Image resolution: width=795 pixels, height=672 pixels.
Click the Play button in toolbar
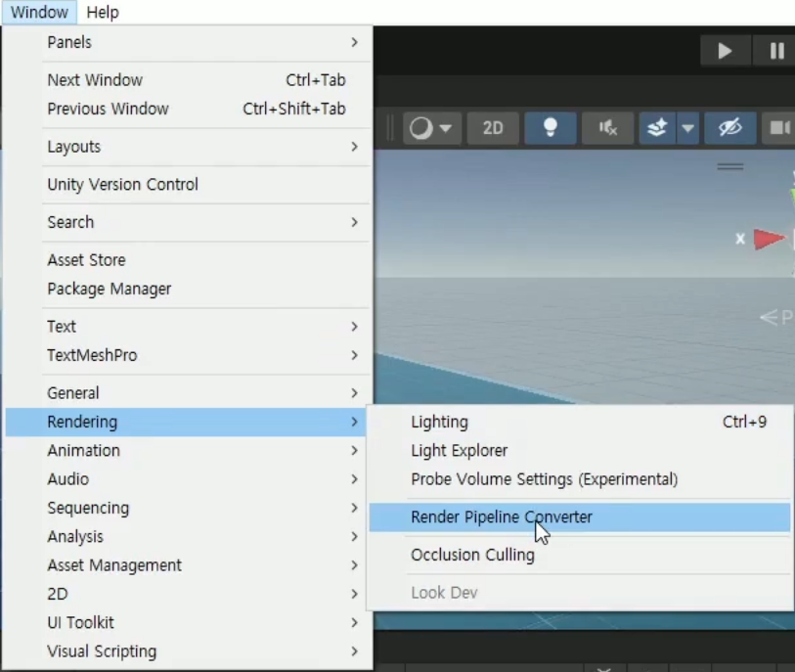coord(725,51)
